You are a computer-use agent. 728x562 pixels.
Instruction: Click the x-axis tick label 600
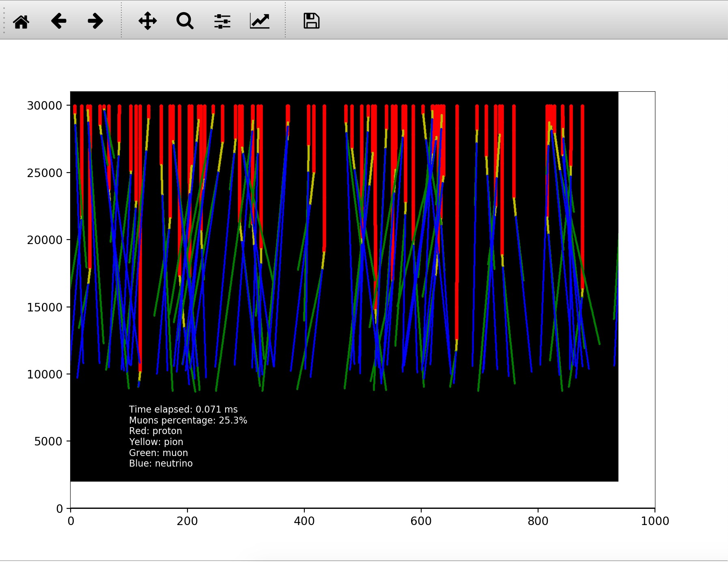coord(421,521)
